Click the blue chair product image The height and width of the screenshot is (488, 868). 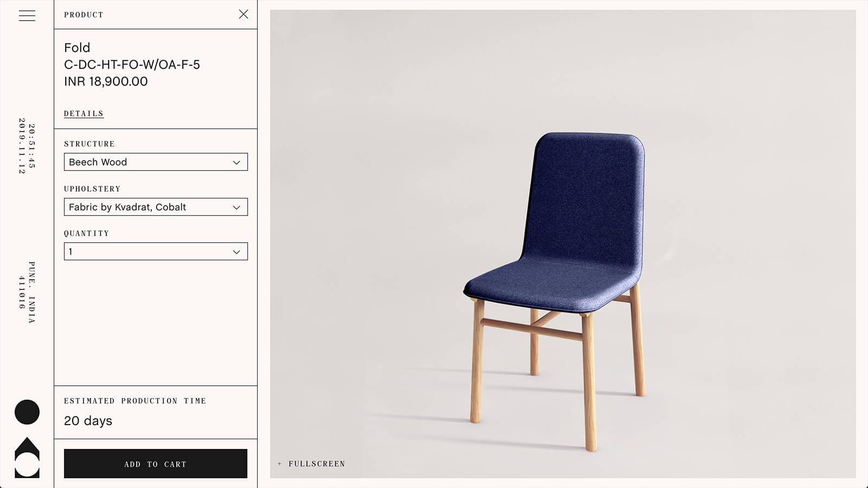coord(554,292)
